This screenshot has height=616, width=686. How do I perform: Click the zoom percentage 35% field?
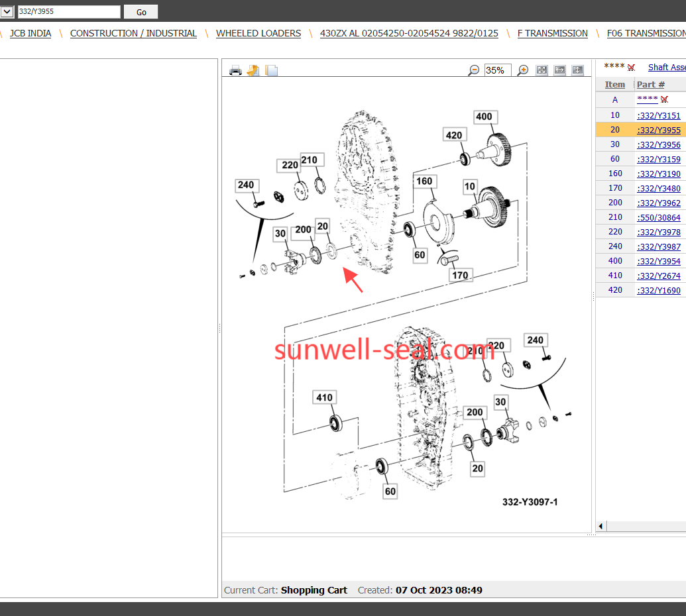(498, 70)
